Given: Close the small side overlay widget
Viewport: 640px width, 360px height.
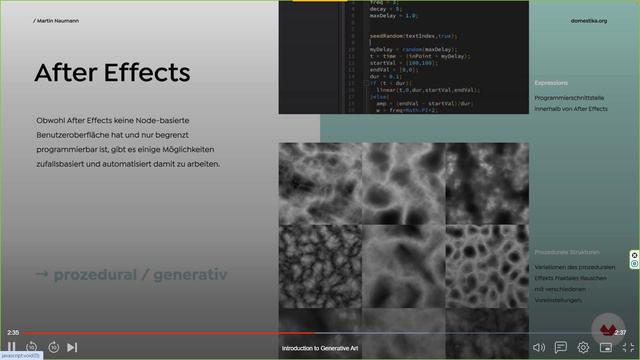Looking at the screenshot, I should click(634, 256).
